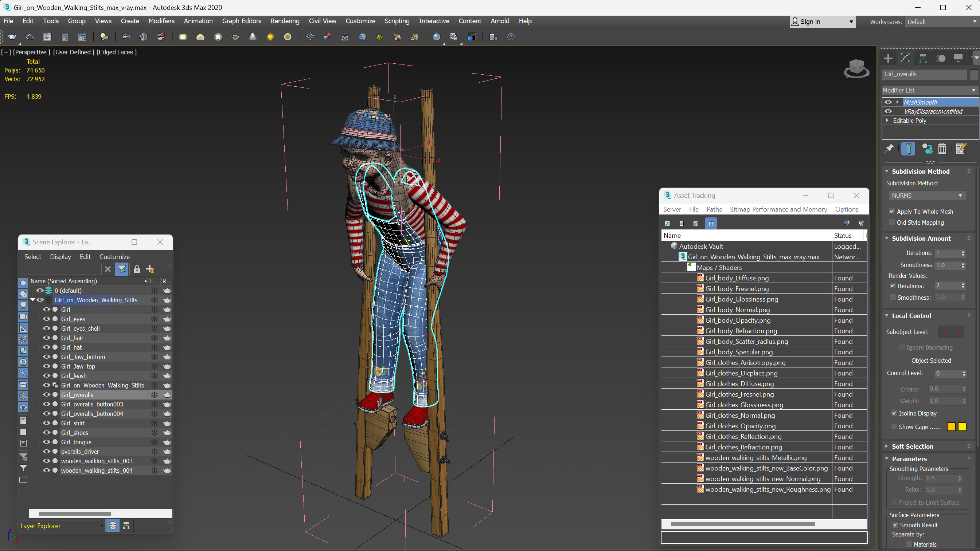Open the Motion panel tab icon
Viewport: 980px width, 551px height.
click(941, 58)
